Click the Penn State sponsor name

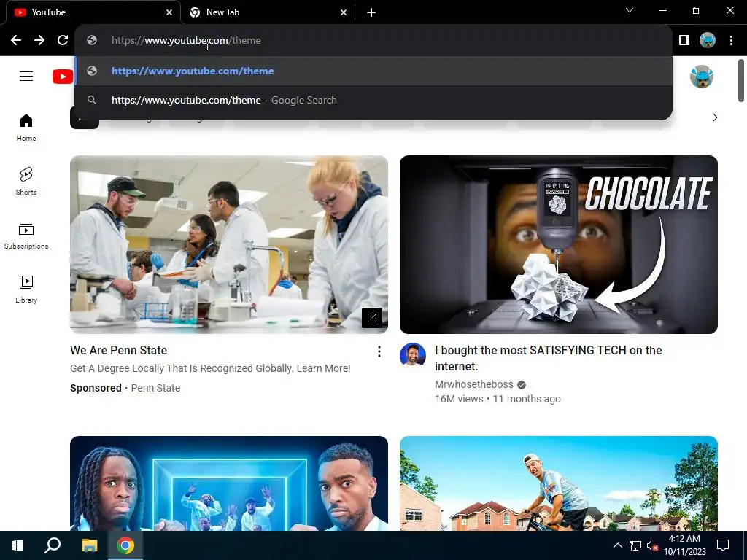point(155,388)
